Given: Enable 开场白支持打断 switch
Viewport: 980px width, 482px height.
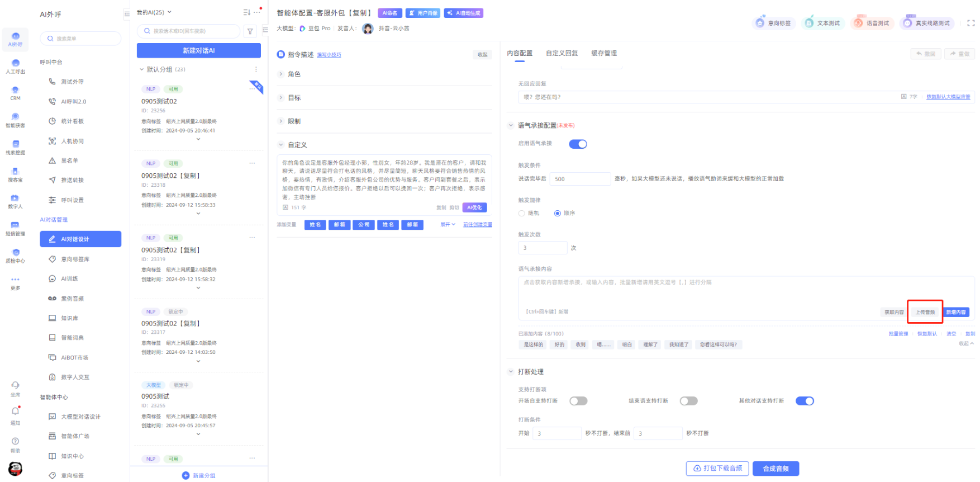Looking at the screenshot, I should (x=578, y=401).
